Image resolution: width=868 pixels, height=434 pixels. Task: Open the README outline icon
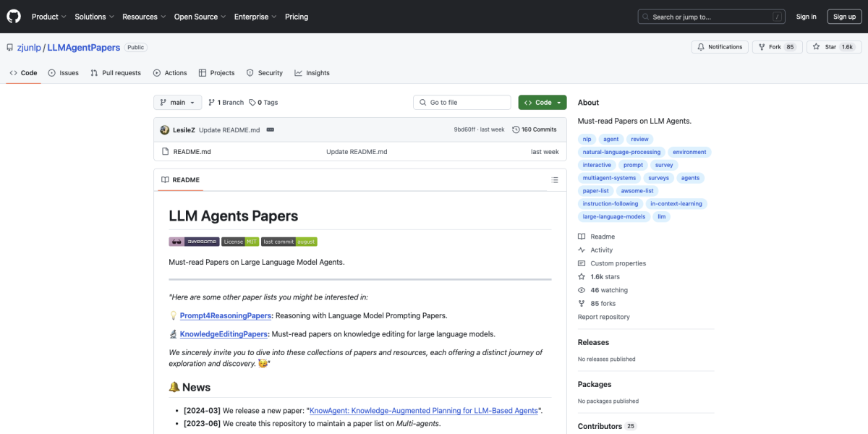(555, 180)
